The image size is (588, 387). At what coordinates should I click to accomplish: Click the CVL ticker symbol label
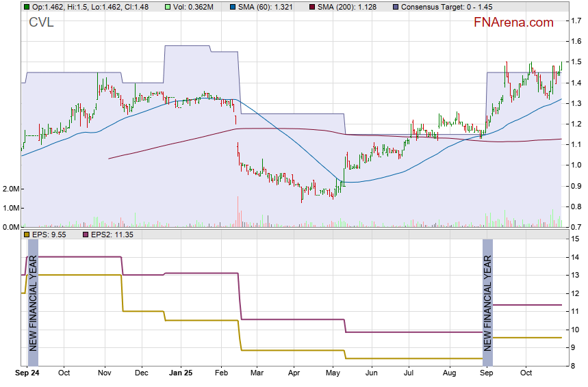tap(41, 23)
